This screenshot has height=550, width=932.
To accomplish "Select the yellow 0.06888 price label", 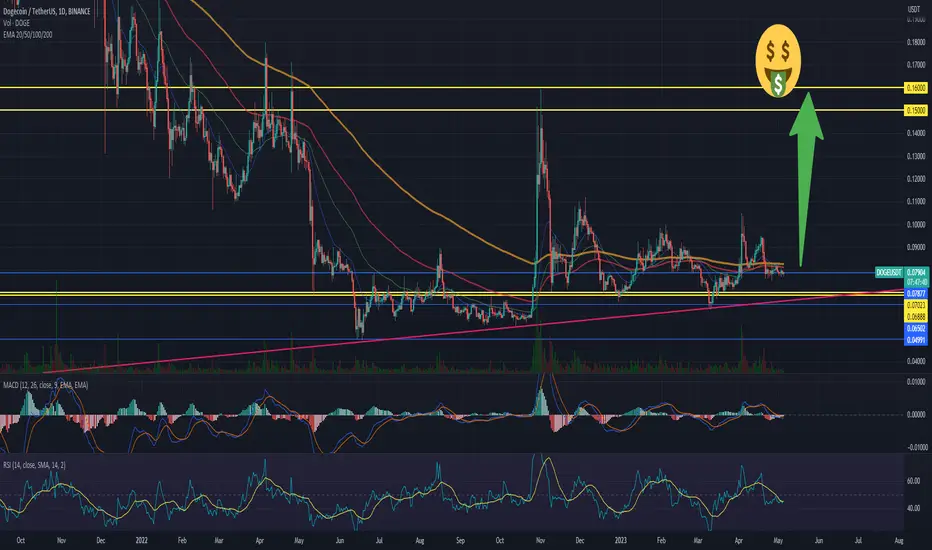I will [916, 317].
